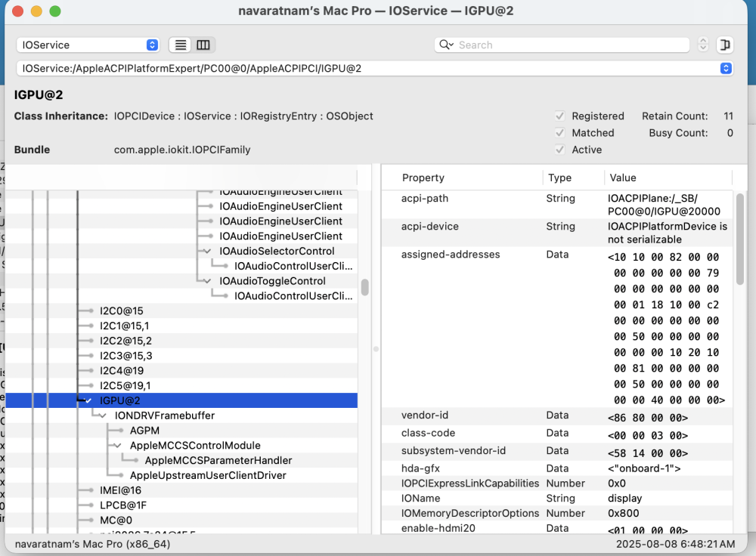
Task: Select the IOAudioControlUserCli... under IOAudioToggleControl
Action: point(293,296)
